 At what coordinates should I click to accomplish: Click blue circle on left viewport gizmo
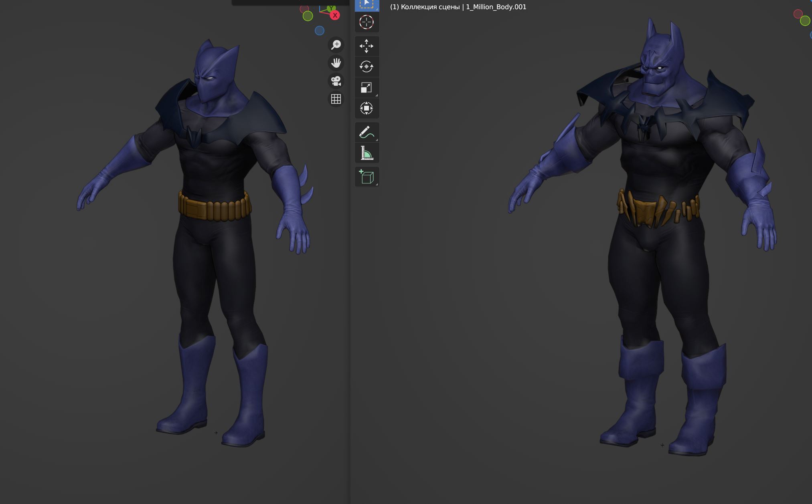(320, 30)
